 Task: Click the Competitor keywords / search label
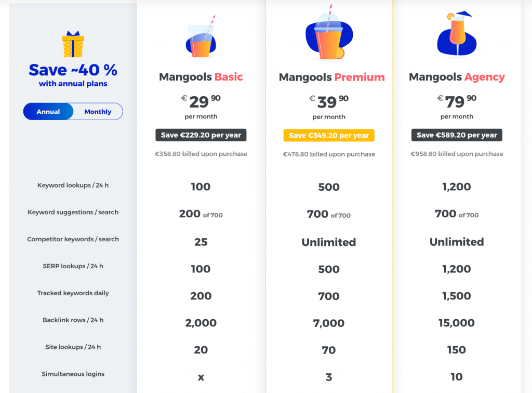click(x=73, y=239)
